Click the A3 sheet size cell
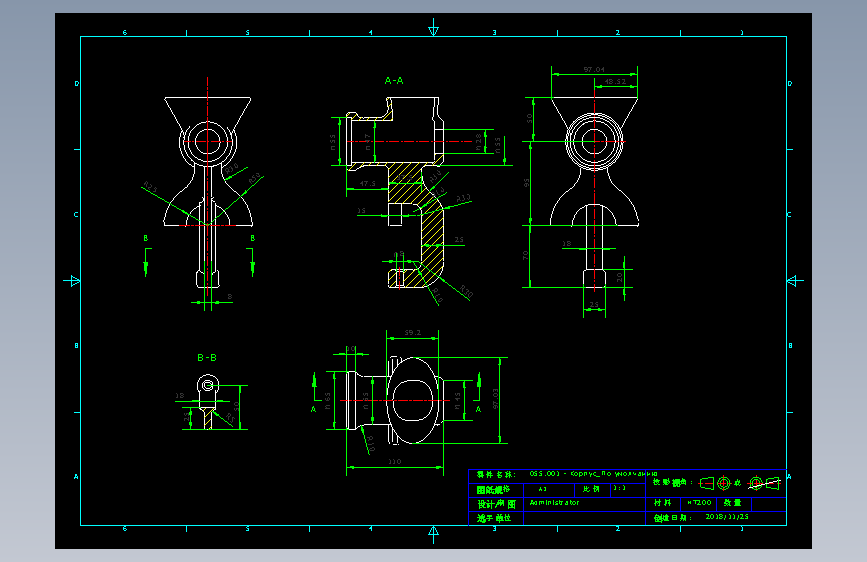The width and height of the screenshot is (867, 562). pos(549,490)
